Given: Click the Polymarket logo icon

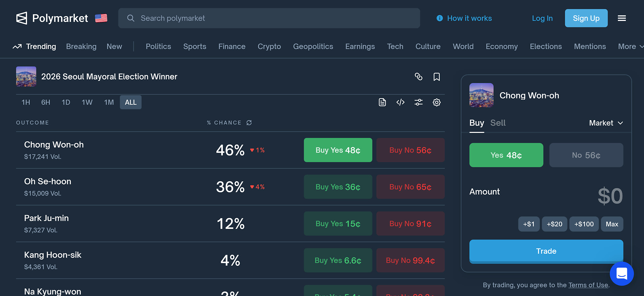Looking at the screenshot, I should click(x=22, y=18).
